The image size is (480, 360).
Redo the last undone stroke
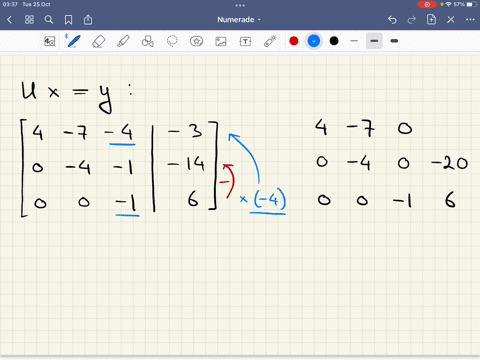click(x=412, y=20)
